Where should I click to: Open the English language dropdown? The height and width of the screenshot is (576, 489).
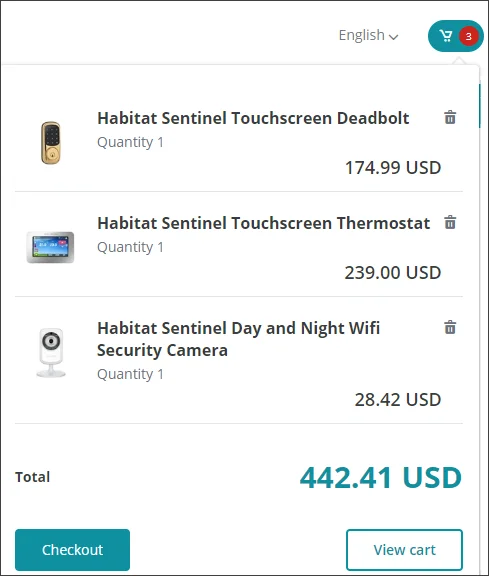pyautogui.click(x=368, y=36)
